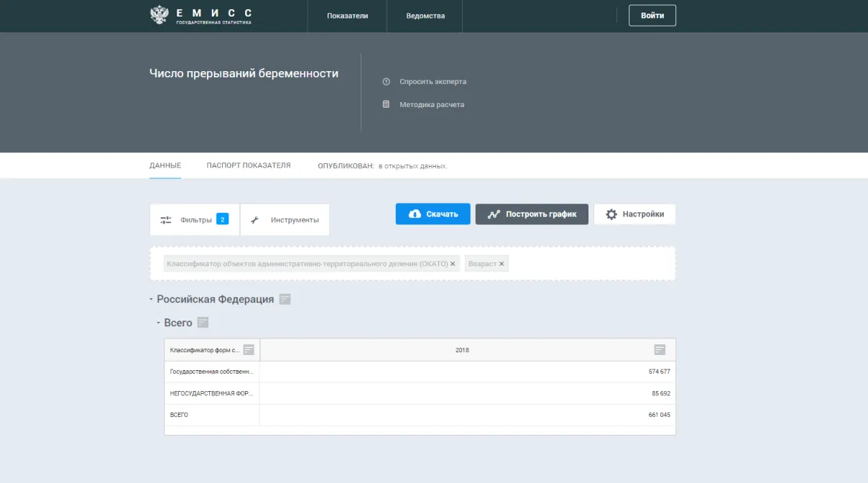Click the question icon beside Спросить эксперта

click(386, 82)
